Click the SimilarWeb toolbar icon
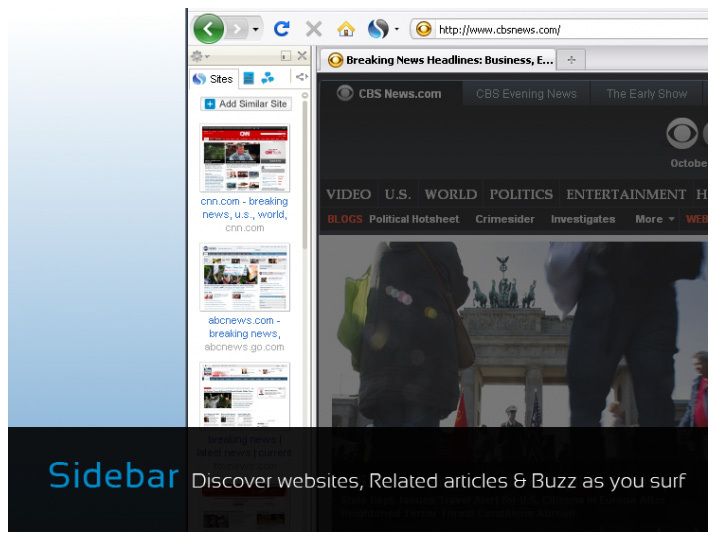The height and width of the screenshot is (535, 715). coord(378,29)
